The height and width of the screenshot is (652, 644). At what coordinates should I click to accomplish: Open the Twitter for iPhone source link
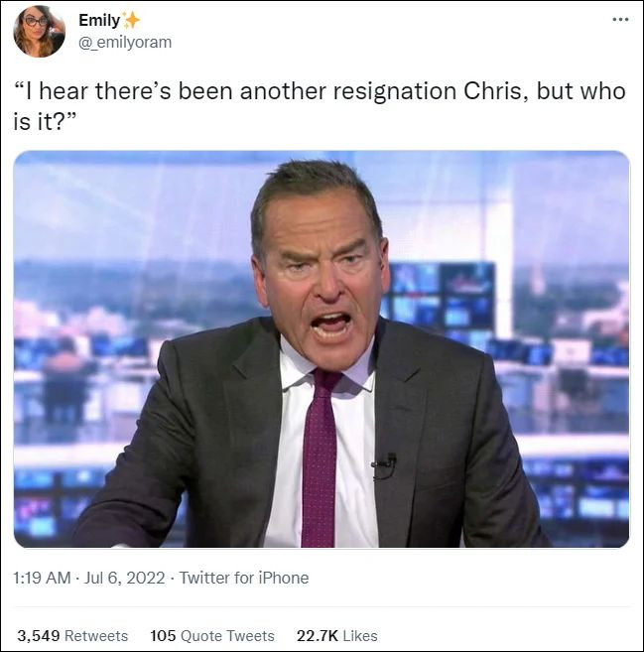[x=244, y=578]
